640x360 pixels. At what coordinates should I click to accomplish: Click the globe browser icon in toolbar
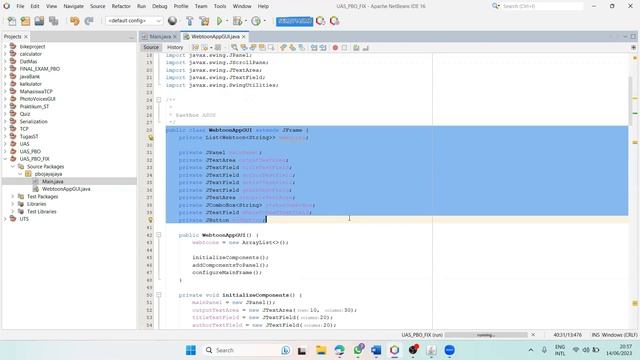tap(173, 21)
